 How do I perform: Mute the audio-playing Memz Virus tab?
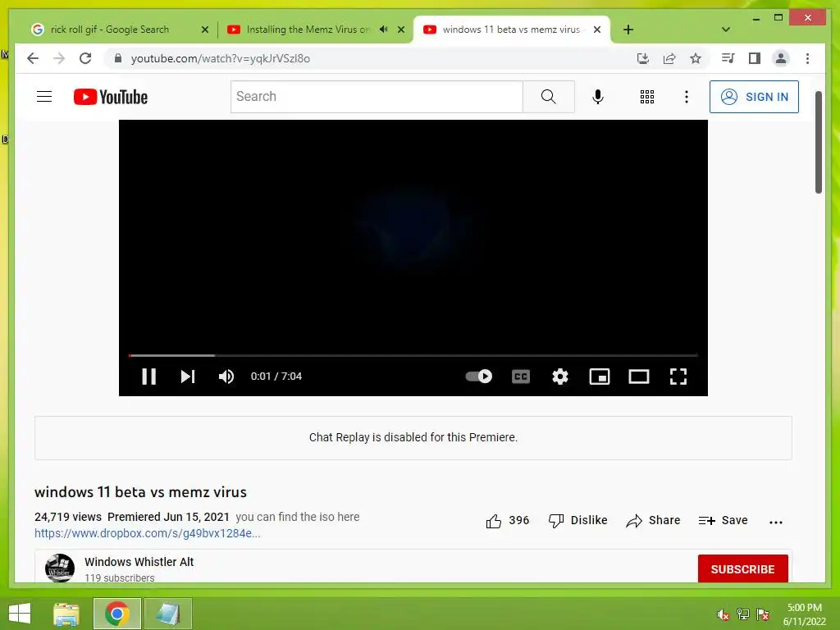[384, 30]
